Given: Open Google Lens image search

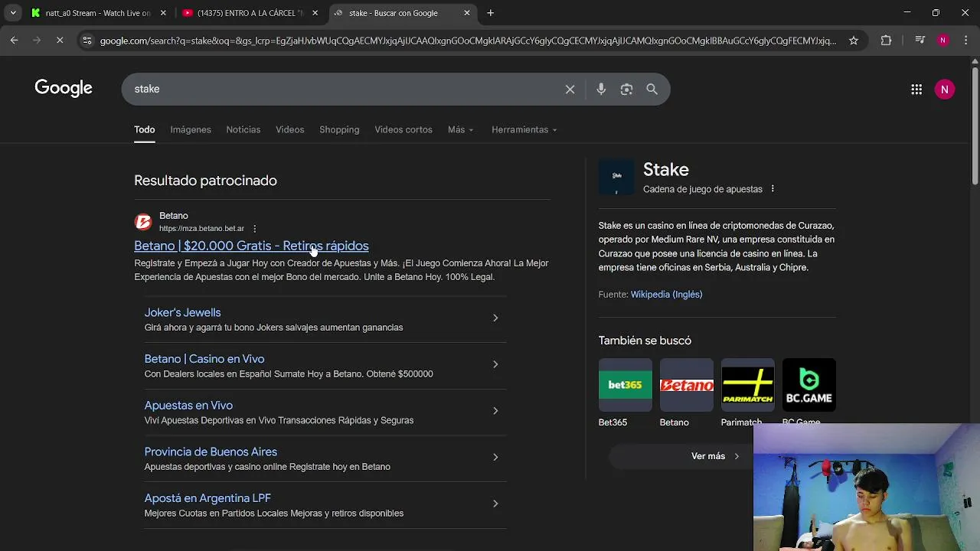Looking at the screenshot, I should [626, 90].
